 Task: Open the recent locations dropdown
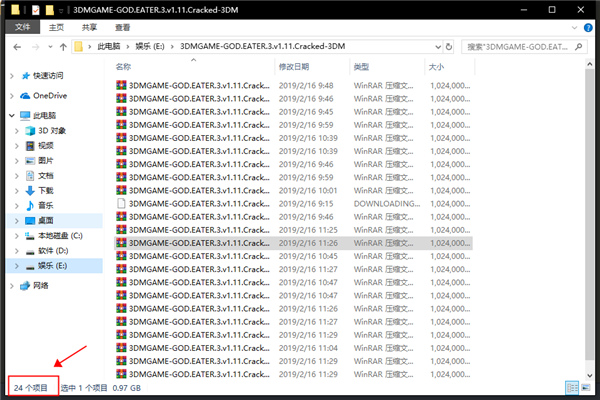point(50,47)
